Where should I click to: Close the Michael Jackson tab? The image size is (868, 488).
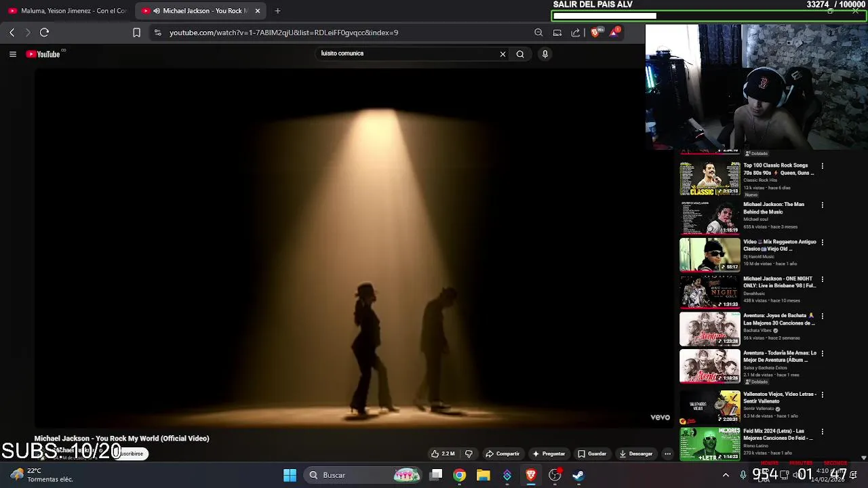[x=258, y=11]
